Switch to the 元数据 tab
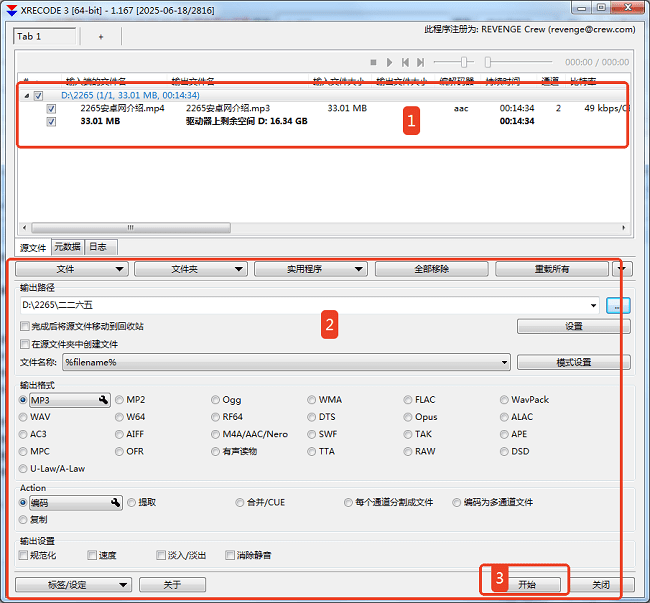This screenshot has width=650, height=603. tap(68, 247)
